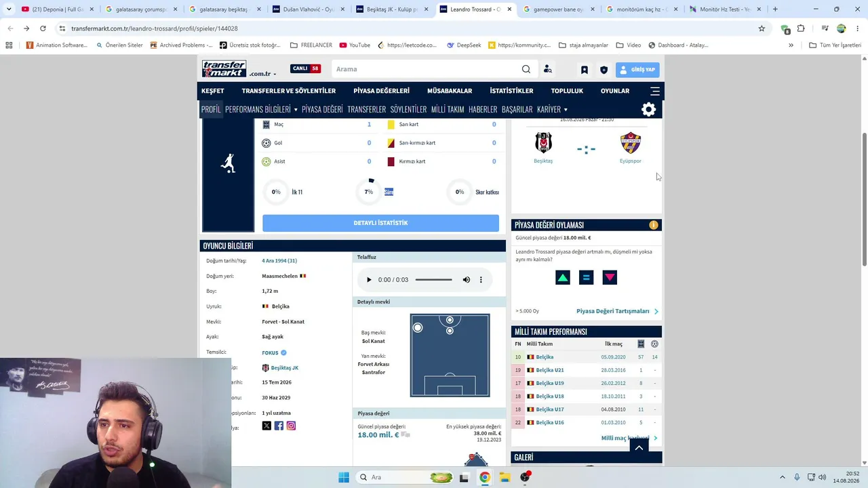Open the Chrome extensions puzzle icon

click(x=801, y=28)
